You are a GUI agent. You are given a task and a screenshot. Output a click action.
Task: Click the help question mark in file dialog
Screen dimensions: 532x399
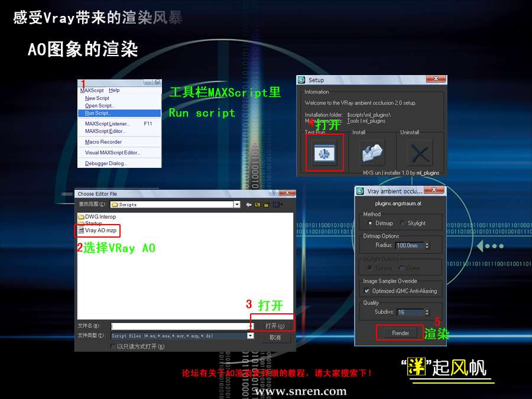(274, 193)
